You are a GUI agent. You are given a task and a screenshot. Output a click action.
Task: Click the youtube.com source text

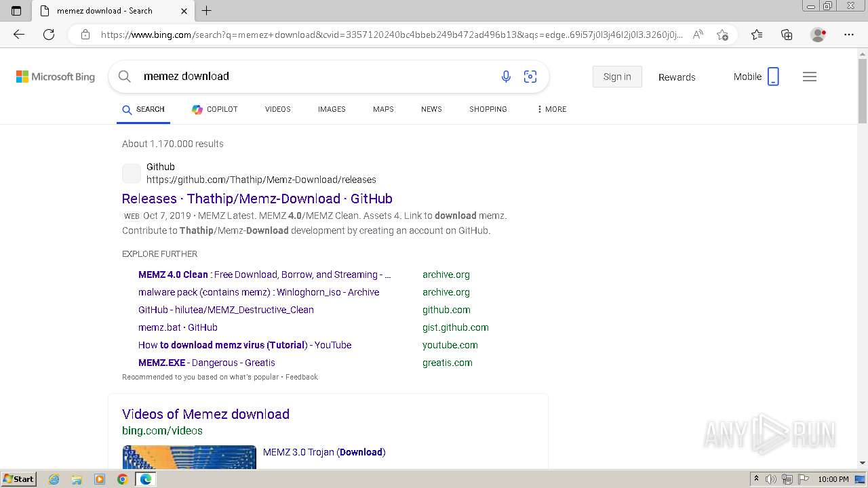(x=450, y=345)
